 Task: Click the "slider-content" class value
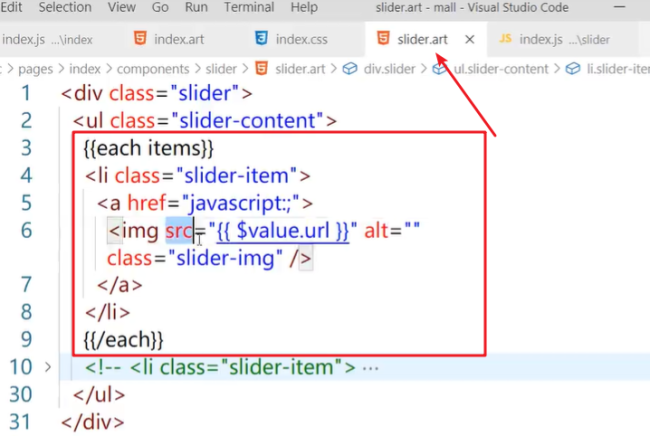(247, 121)
